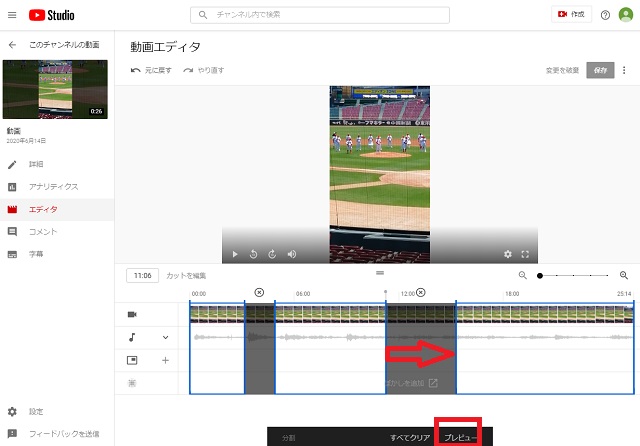Zoom in the timeline magnifier icon
Viewport: 640px width, 446px height.
[x=624, y=275]
